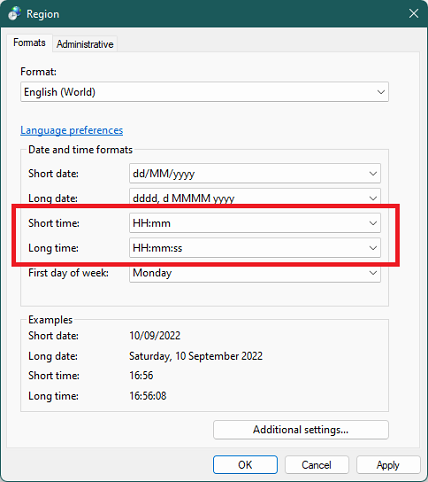This screenshot has width=428, height=482.
Task: Expand the Long date format dropdown
Action: coord(255,198)
